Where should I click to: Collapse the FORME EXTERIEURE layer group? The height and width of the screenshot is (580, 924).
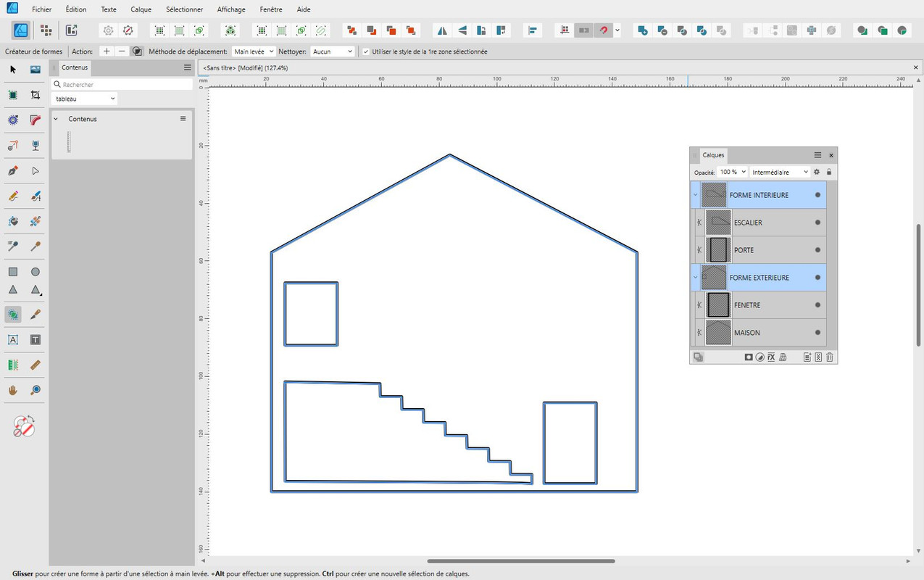pos(696,278)
